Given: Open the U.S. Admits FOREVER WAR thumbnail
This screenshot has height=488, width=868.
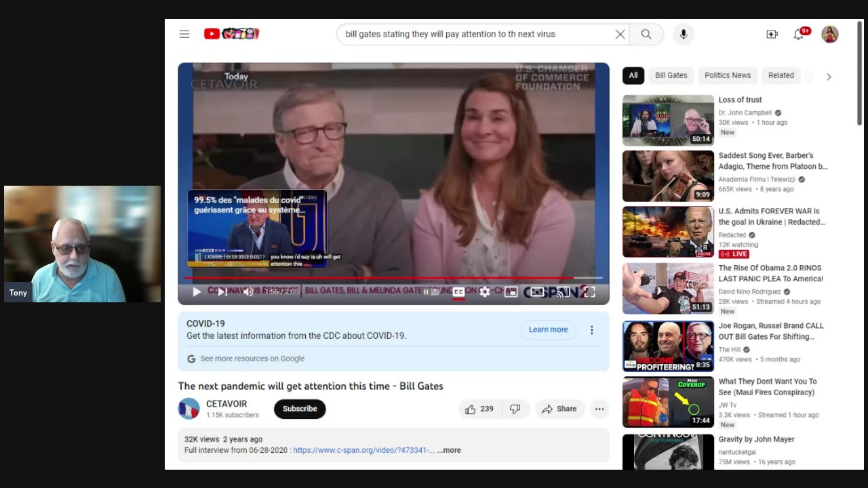Looking at the screenshot, I should pos(668,232).
